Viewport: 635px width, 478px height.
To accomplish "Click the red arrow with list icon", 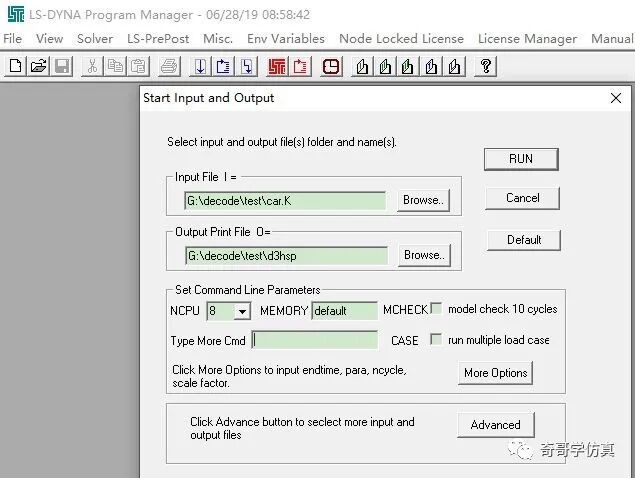I will pos(300,66).
